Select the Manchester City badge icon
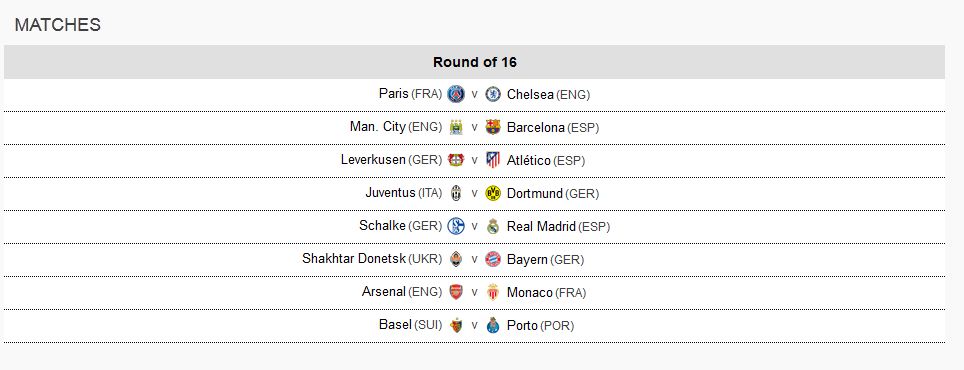Screen dimensions: 964x370 (x=456, y=127)
